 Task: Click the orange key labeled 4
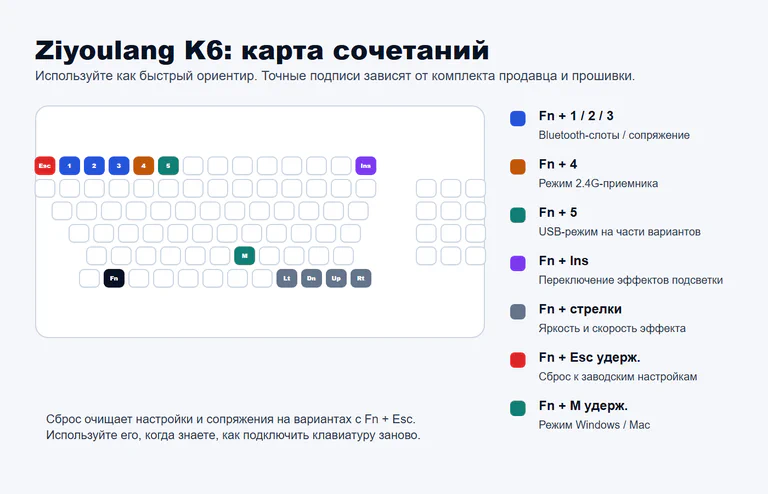(144, 165)
